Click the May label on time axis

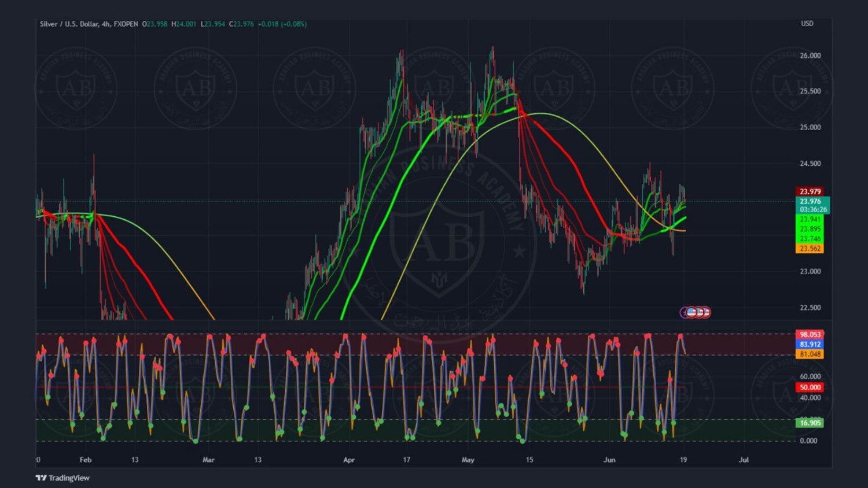coord(468,460)
